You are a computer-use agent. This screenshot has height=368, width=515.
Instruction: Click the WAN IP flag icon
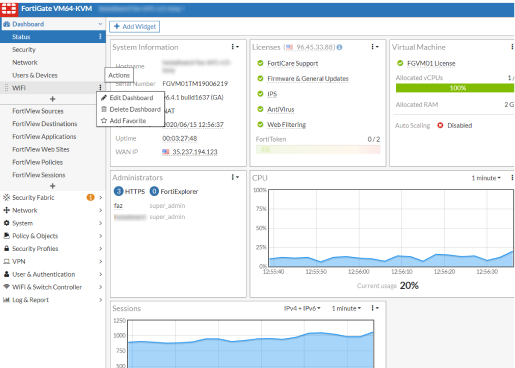click(166, 152)
